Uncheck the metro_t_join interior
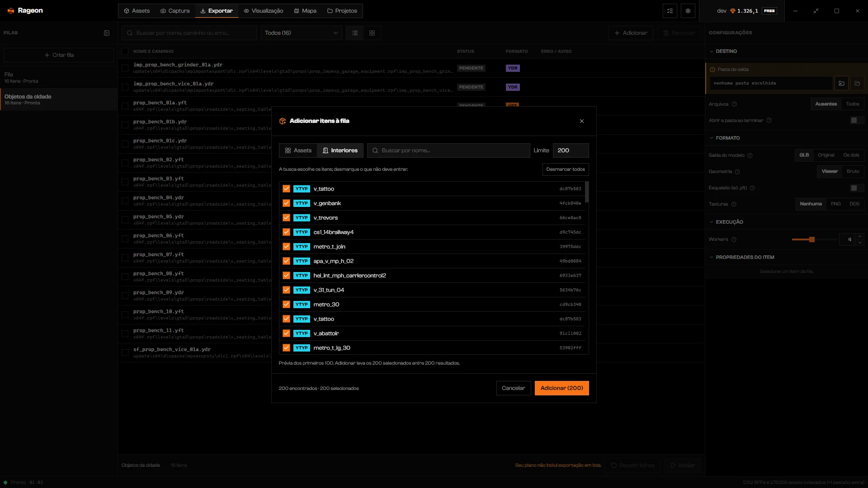Viewport: 868px width, 488px height. pos(286,247)
